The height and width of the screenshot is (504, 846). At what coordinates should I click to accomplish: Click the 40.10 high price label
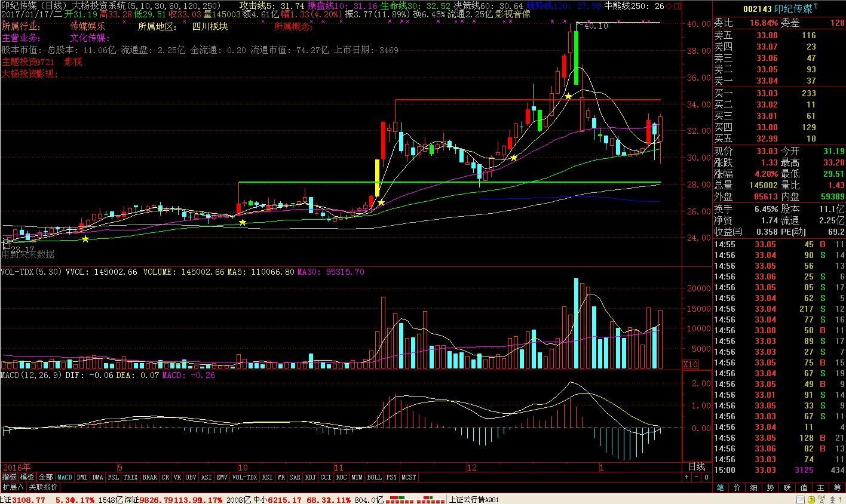click(x=596, y=26)
